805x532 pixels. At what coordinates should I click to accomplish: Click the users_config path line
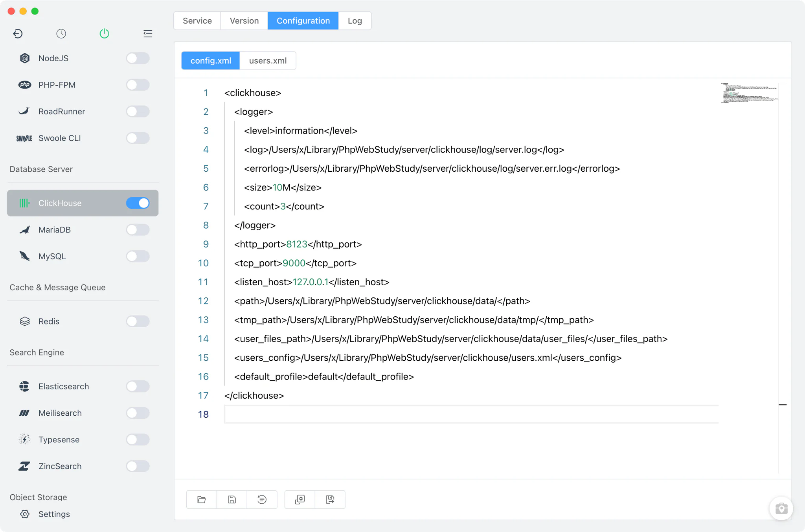(x=428, y=358)
